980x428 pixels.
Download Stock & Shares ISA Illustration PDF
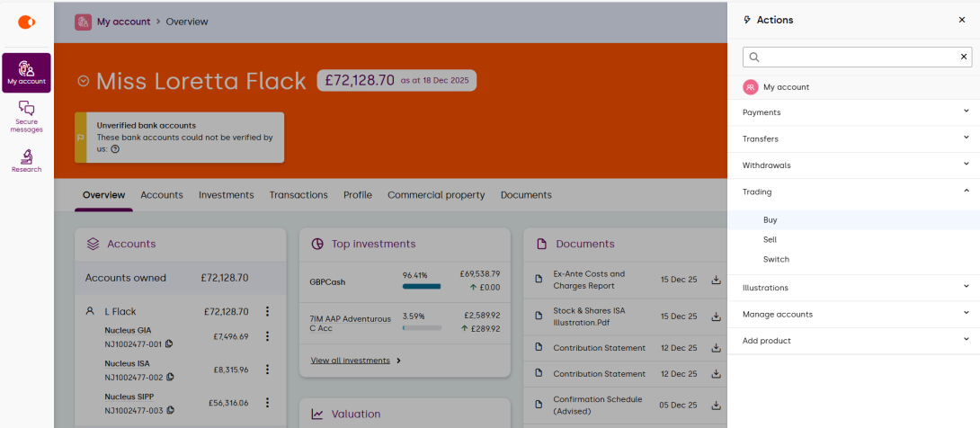click(716, 317)
